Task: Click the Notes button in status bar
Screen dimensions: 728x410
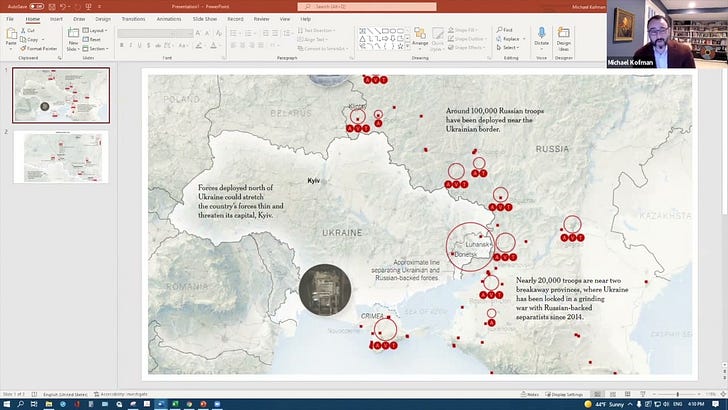Action: [529, 394]
